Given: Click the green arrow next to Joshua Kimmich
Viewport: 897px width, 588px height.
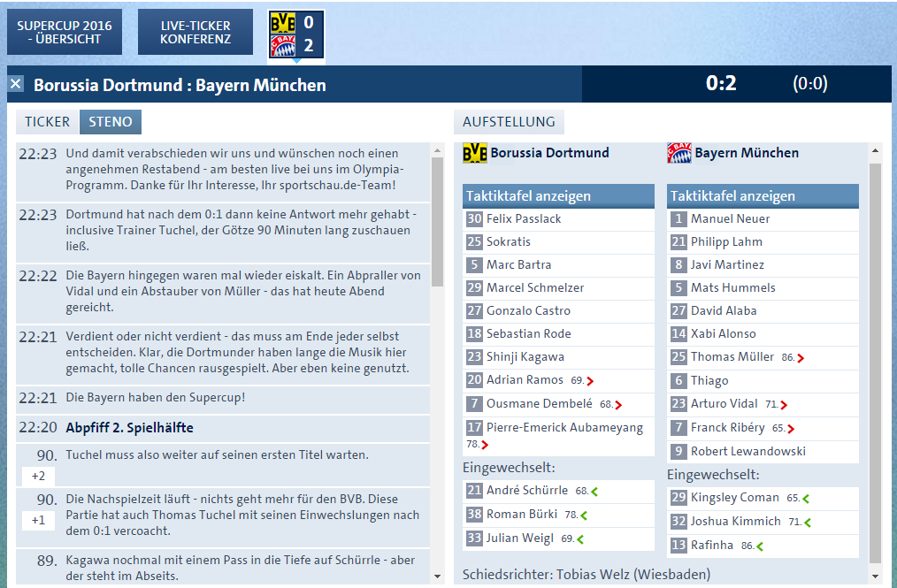Looking at the screenshot, I should click(807, 523).
